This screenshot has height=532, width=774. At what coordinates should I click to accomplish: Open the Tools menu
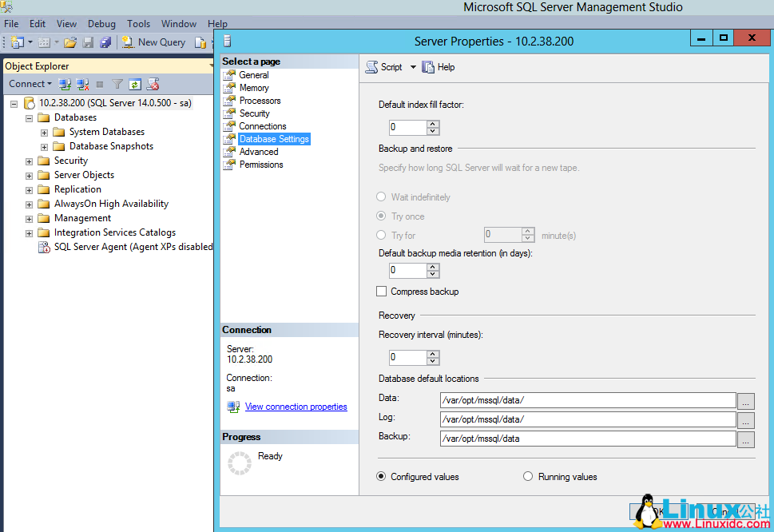click(x=138, y=23)
